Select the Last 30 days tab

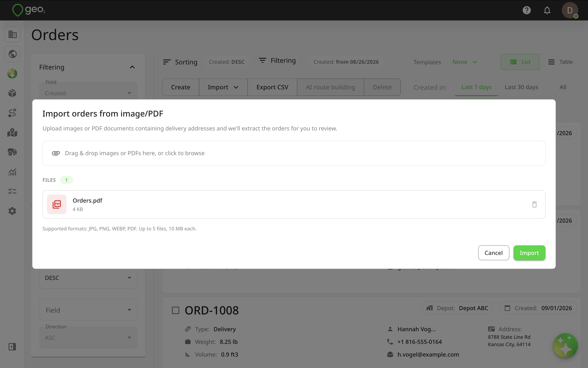pos(521,87)
